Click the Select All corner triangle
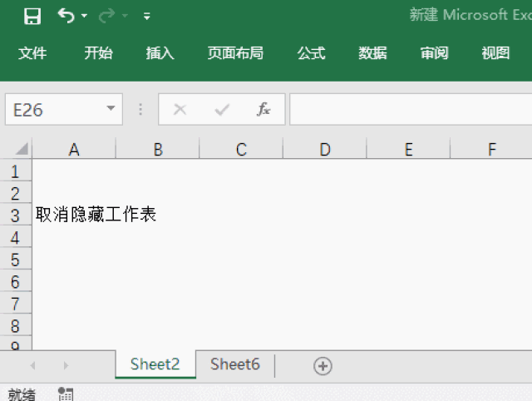532x401 pixels. tap(22, 149)
